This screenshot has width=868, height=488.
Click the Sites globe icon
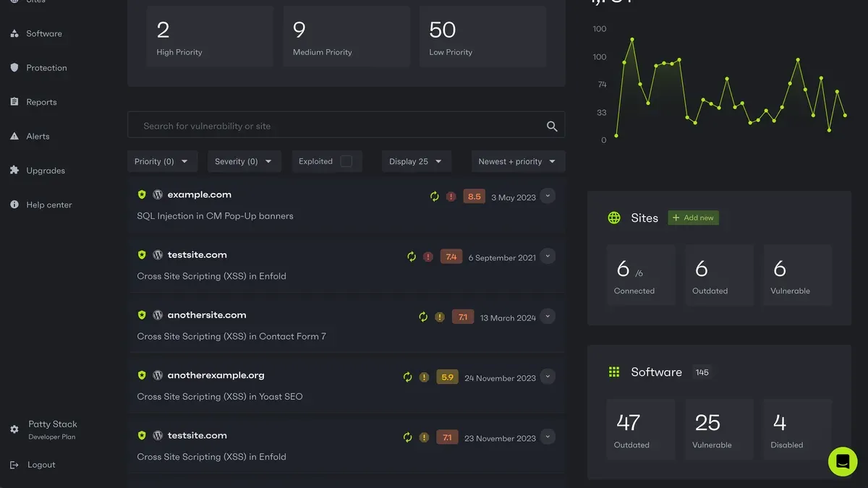point(614,218)
